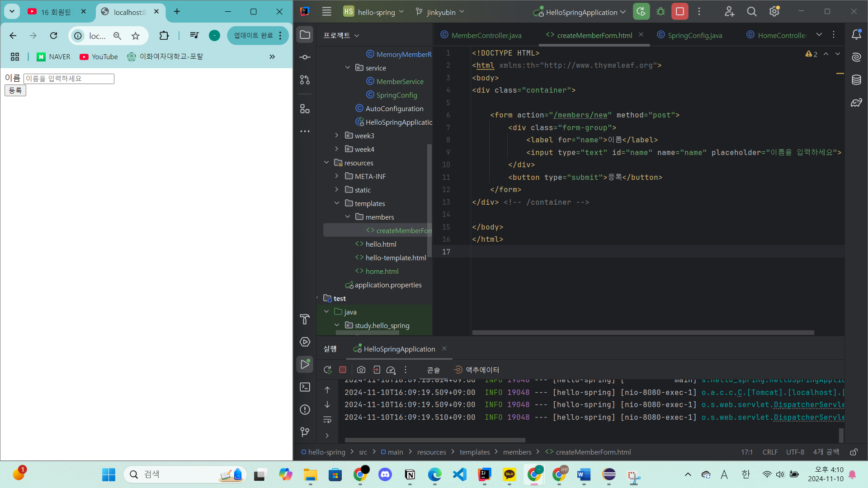
Task: Click the 등록 submit button
Action: 15,90
